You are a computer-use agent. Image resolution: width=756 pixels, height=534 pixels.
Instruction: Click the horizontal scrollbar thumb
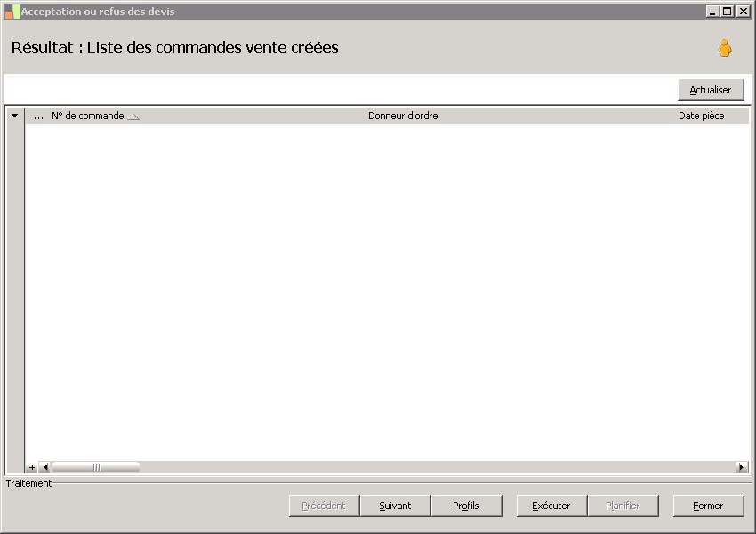click(96, 467)
